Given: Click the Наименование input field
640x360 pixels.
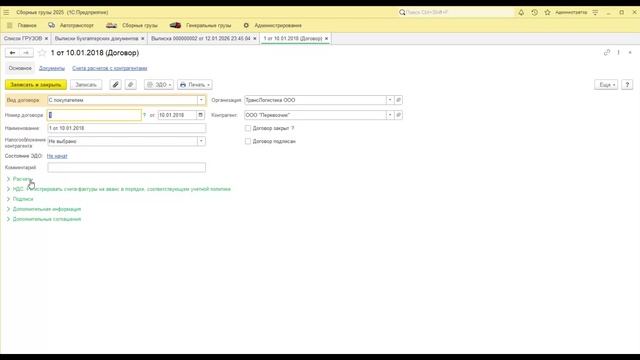Looking at the screenshot, I should (127, 128).
